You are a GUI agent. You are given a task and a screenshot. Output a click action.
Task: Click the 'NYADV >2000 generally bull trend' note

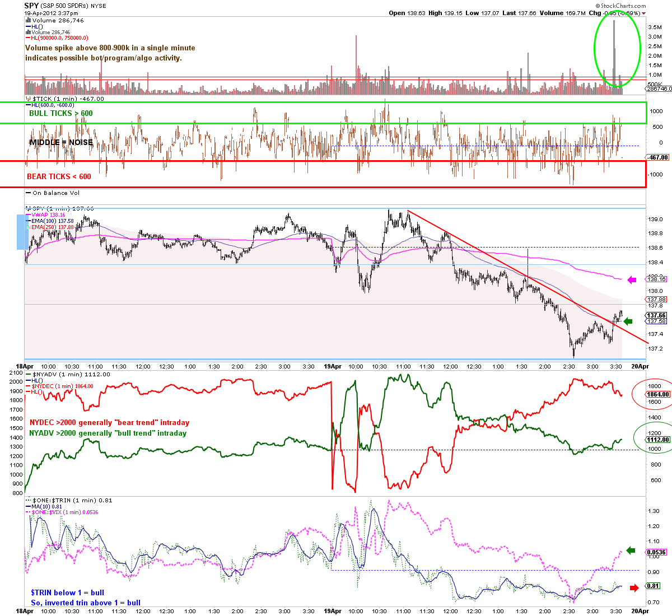point(108,433)
